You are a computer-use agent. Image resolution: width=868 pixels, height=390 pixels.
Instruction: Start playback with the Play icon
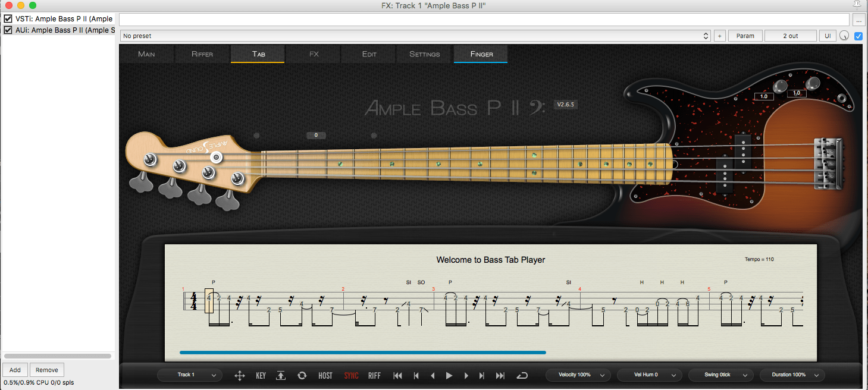(449, 376)
